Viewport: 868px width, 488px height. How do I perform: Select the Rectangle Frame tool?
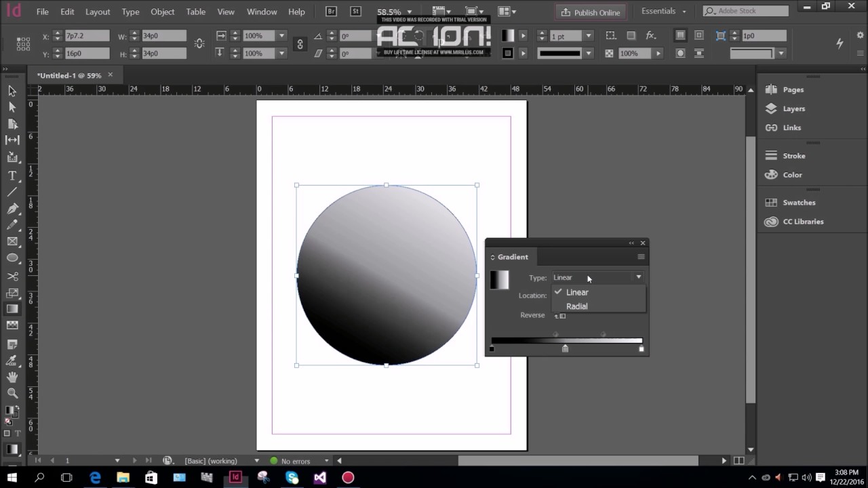[x=12, y=241]
